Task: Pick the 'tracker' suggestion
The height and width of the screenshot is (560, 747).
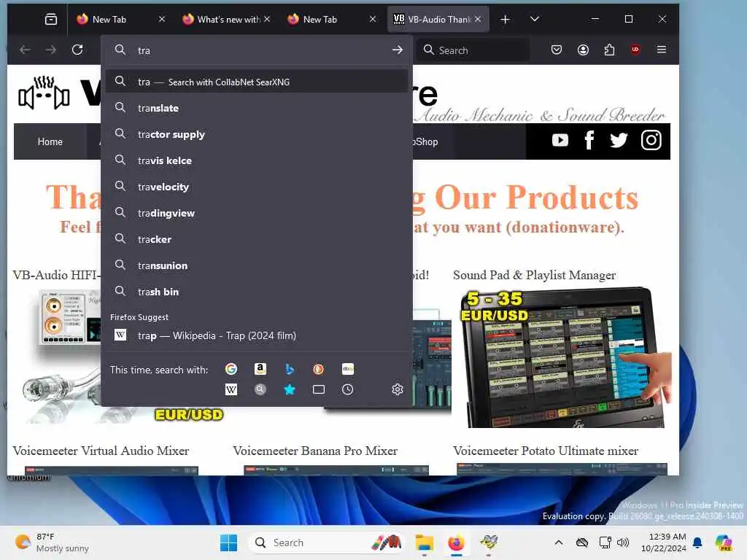Action: click(x=257, y=239)
